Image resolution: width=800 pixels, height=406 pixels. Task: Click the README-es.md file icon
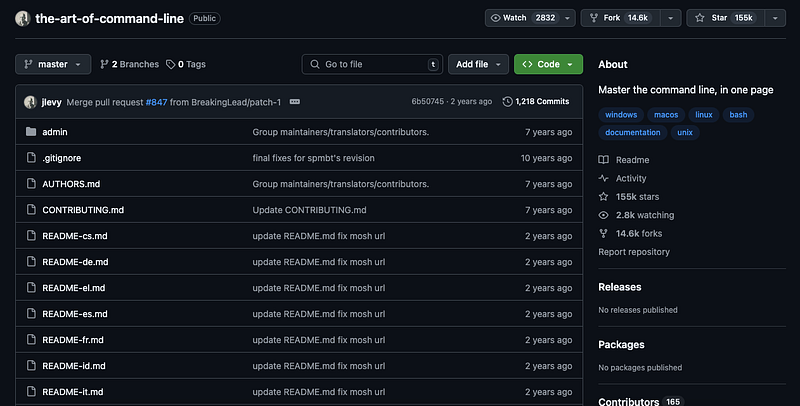[31, 314]
